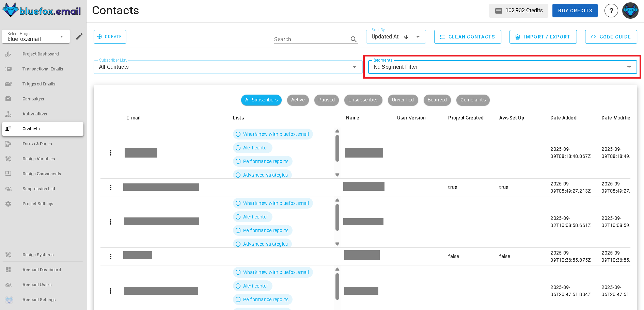The image size is (644, 310).
Task: Open the IMPORT / EXPORT dialog
Action: tap(543, 36)
